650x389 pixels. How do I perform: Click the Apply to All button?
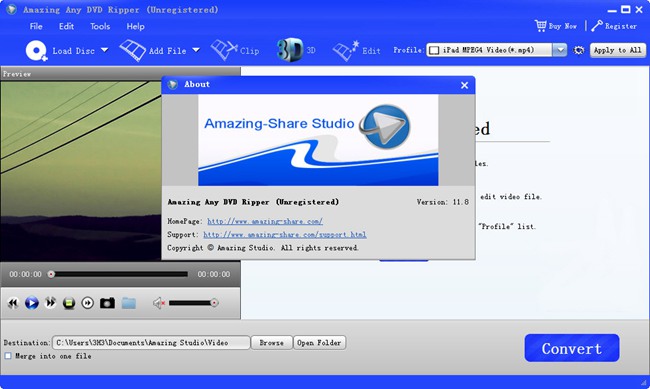[617, 50]
